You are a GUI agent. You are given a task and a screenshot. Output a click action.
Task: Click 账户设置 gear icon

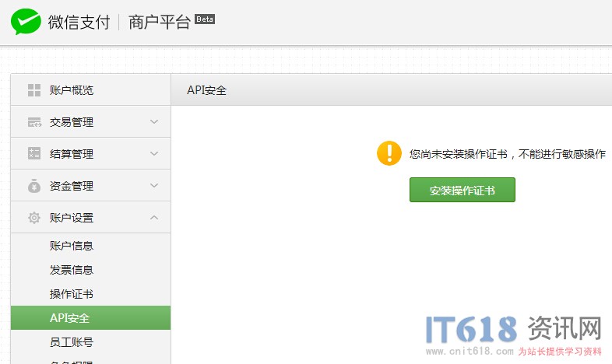tap(34, 218)
